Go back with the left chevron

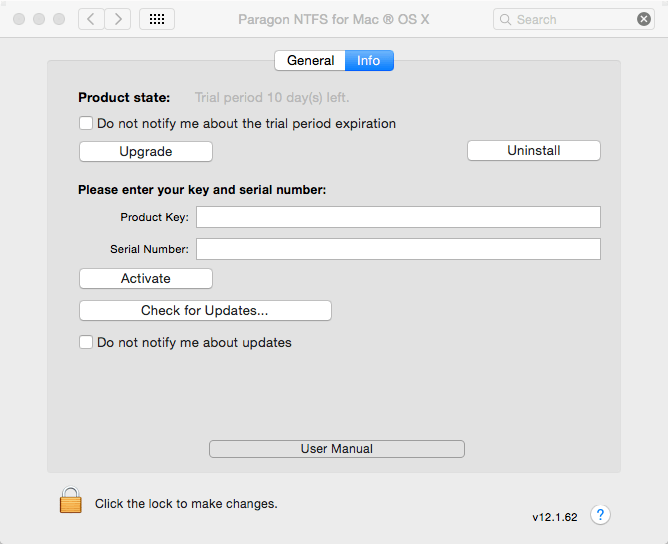[91, 19]
